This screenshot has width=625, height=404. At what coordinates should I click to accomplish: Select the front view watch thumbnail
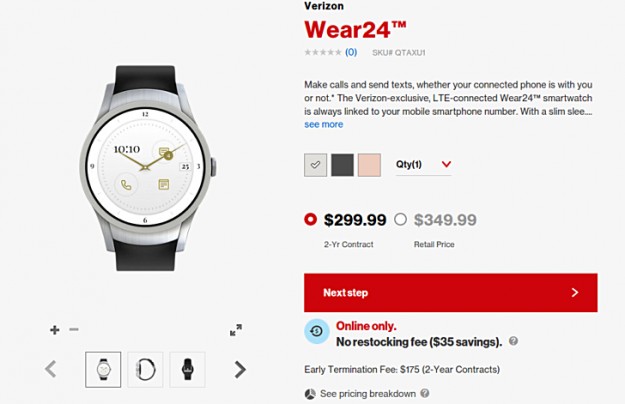pos(103,370)
